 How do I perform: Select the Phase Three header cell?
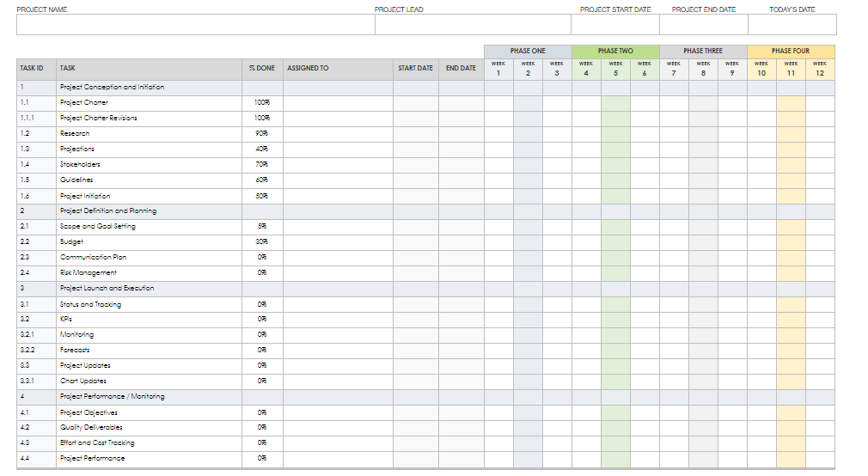[703, 52]
